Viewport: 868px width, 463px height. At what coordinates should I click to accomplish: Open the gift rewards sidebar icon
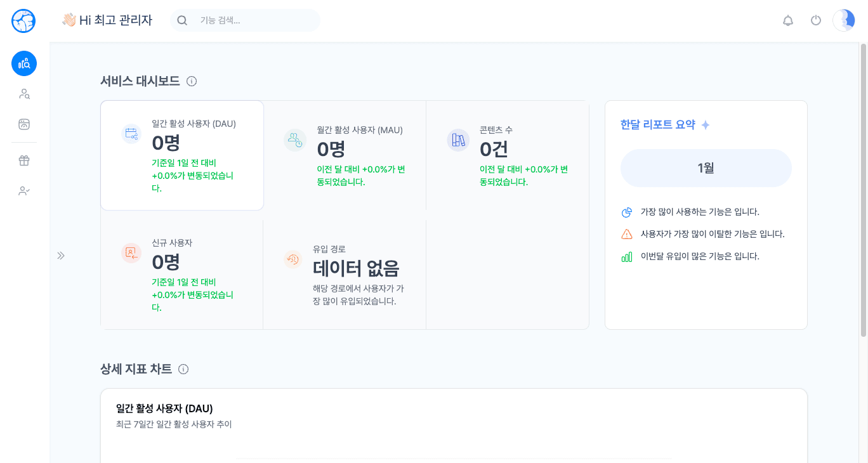coord(24,160)
